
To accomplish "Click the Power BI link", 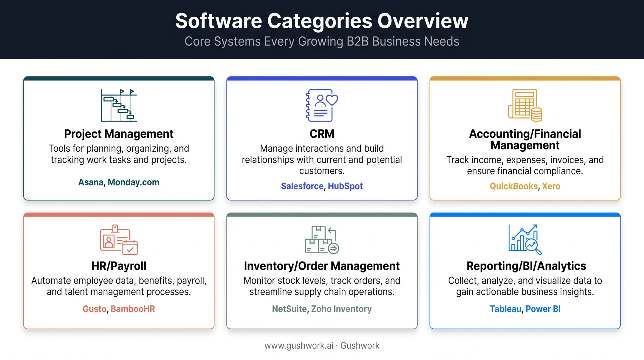I will (543, 309).
